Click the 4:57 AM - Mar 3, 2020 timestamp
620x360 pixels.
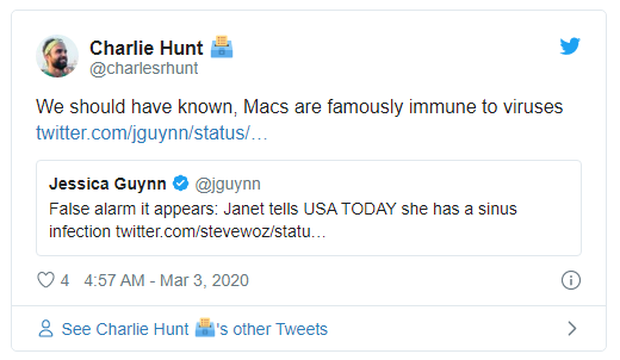click(x=166, y=280)
